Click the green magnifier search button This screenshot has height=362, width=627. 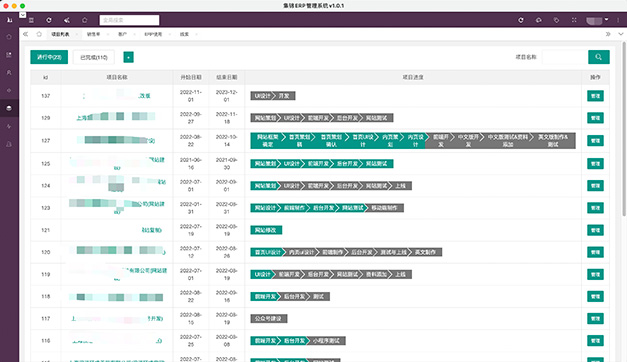tap(599, 57)
